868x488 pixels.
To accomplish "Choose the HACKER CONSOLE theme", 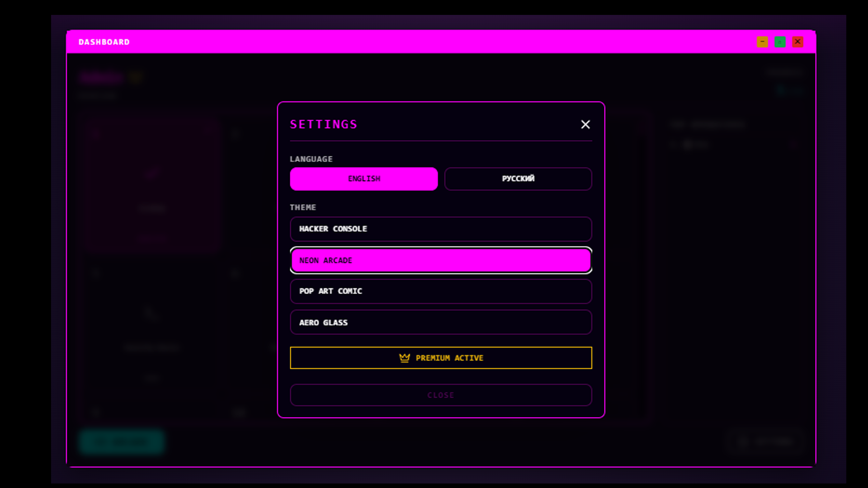I will pyautogui.click(x=441, y=229).
